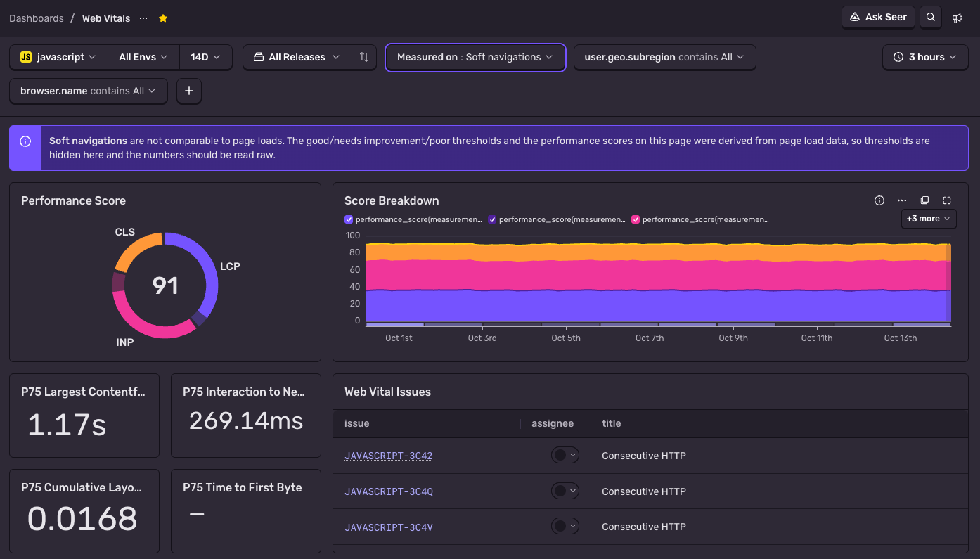Click the yellow favorite star icon

coord(163,18)
